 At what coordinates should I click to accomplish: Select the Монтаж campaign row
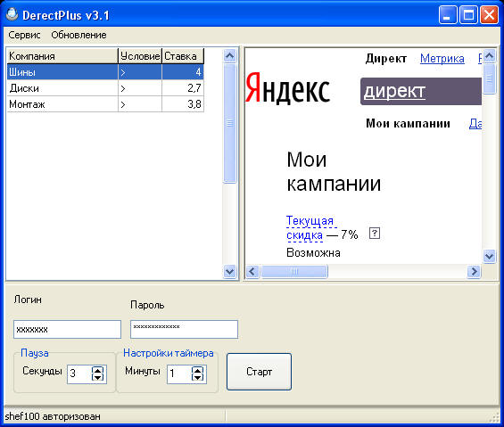(105, 104)
